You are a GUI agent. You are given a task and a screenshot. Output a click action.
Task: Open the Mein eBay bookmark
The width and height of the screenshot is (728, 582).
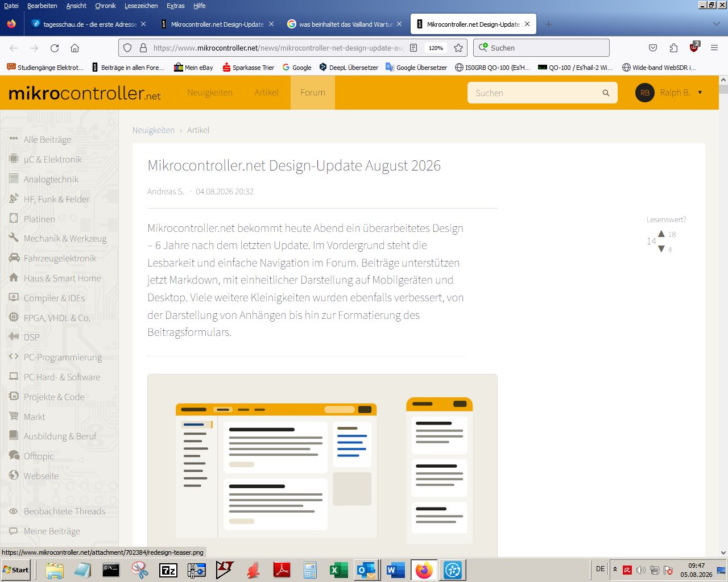click(x=193, y=67)
